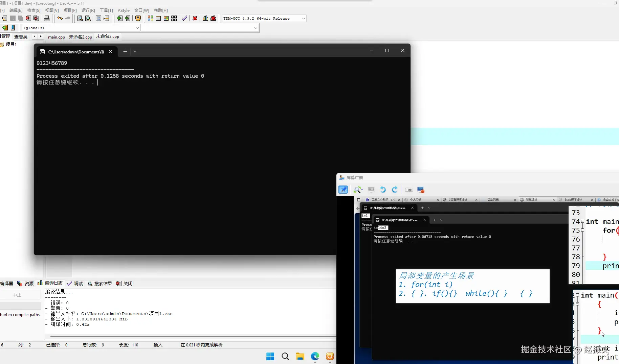Click the Save file toolbar icon

13,18
